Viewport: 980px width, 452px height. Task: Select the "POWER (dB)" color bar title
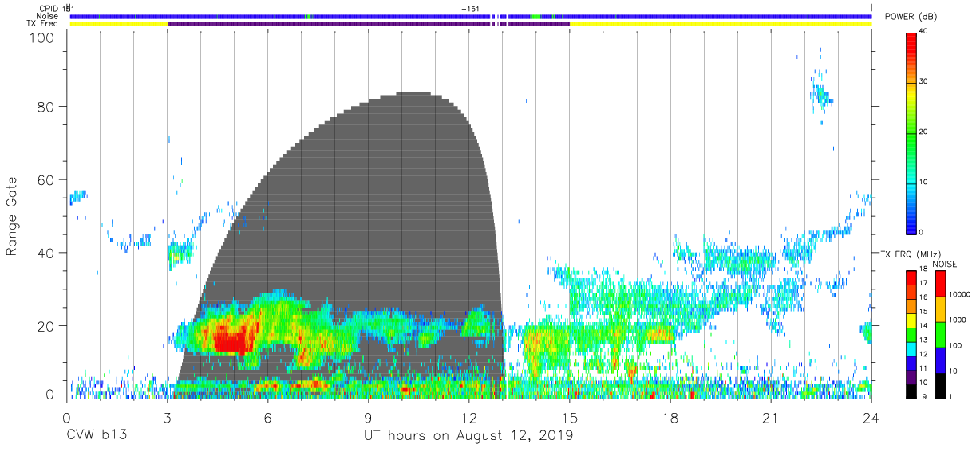(x=911, y=17)
